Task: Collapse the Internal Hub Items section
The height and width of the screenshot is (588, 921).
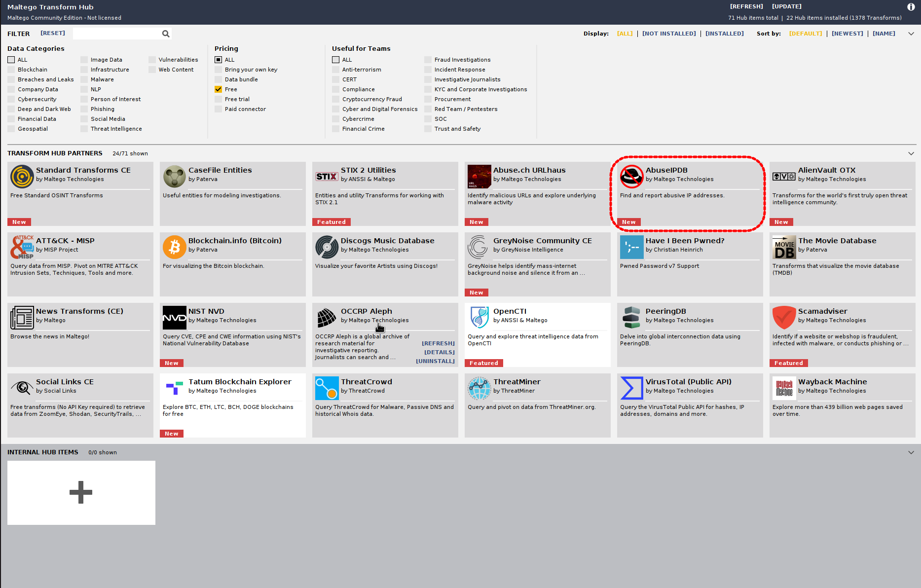Action: click(x=911, y=452)
